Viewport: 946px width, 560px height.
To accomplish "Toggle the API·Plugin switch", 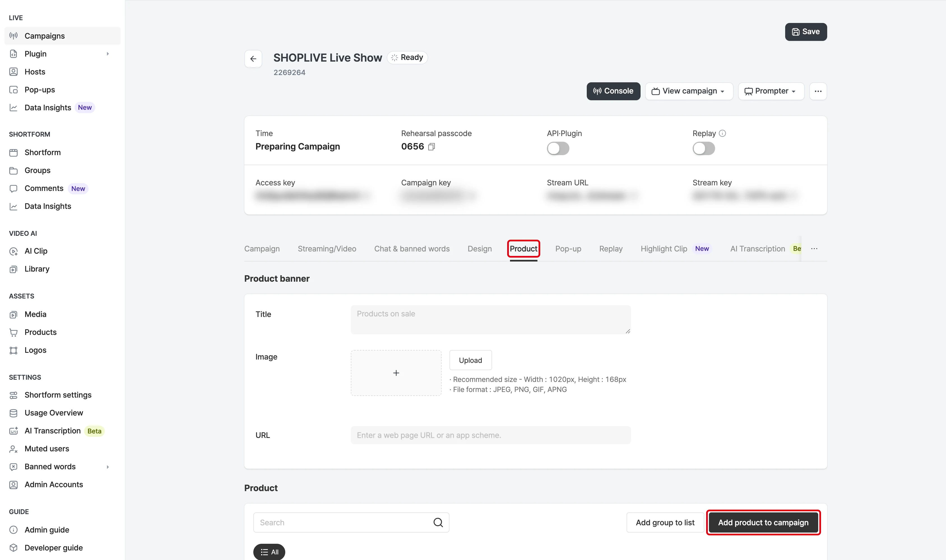I will click(558, 148).
